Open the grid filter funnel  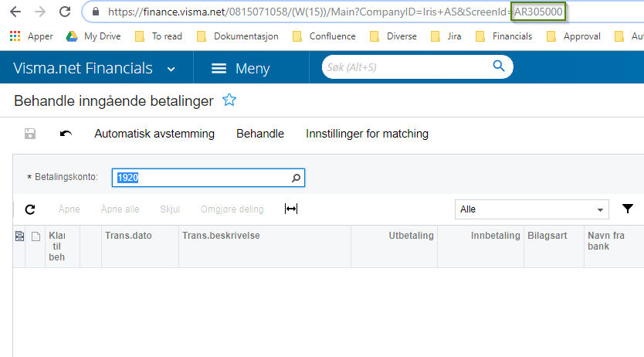pos(628,209)
